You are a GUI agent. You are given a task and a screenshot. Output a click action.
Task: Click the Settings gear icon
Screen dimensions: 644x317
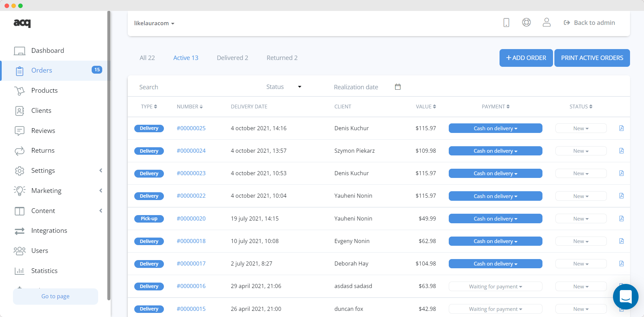pyautogui.click(x=19, y=171)
